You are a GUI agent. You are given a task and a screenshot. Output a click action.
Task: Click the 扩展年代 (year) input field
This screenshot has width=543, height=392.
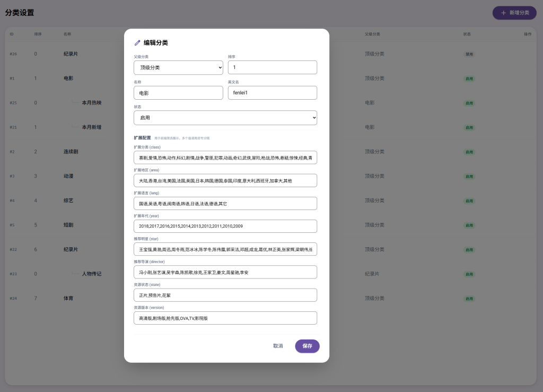(x=225, y=226)
